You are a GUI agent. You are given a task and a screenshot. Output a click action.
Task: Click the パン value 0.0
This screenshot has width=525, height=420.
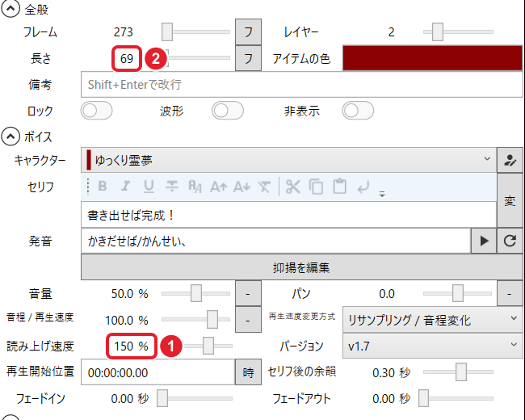(387, 294)
